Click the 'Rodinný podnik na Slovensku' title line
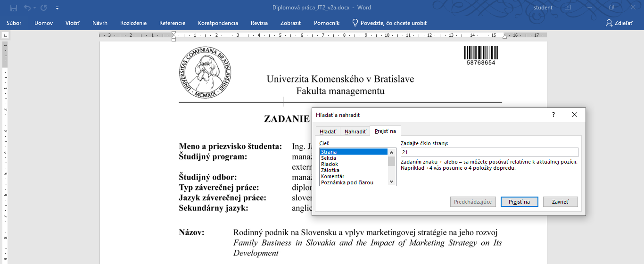 [365, 232]
